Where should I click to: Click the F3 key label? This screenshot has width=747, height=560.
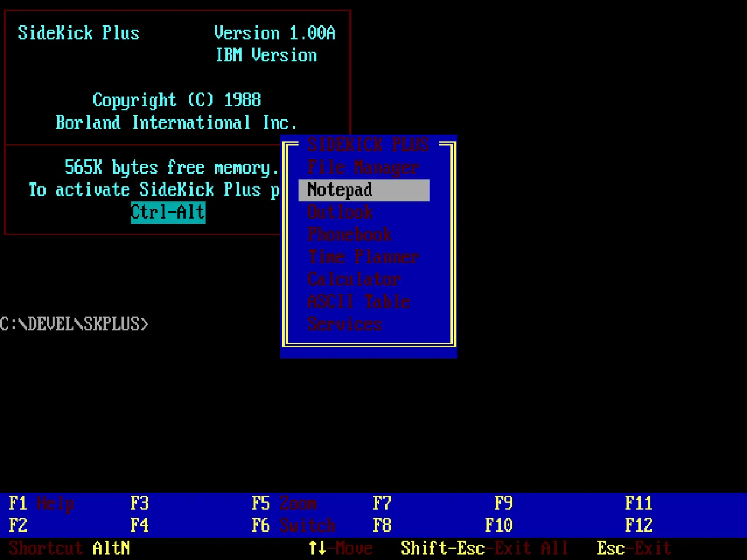click(139, 504)
